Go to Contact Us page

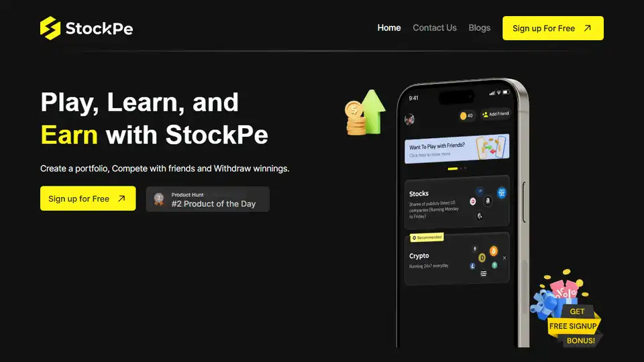click(435, 28)
